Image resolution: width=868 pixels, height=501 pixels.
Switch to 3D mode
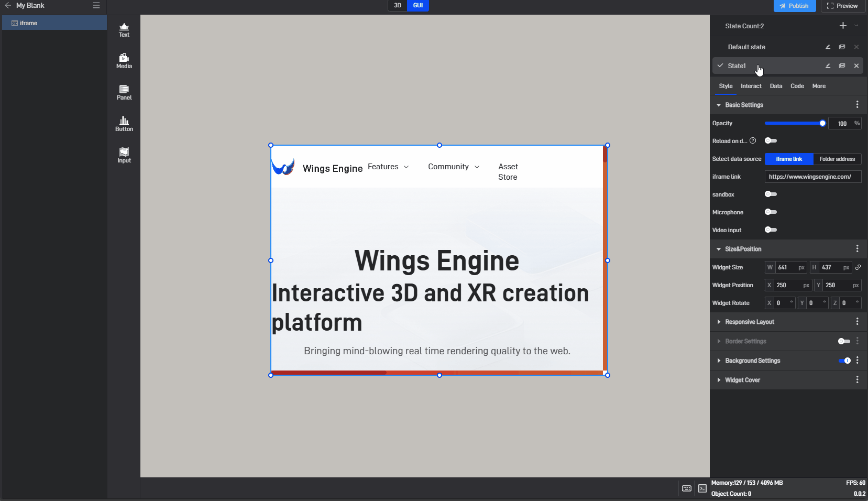pyautogui.click(x=398, y=5)
